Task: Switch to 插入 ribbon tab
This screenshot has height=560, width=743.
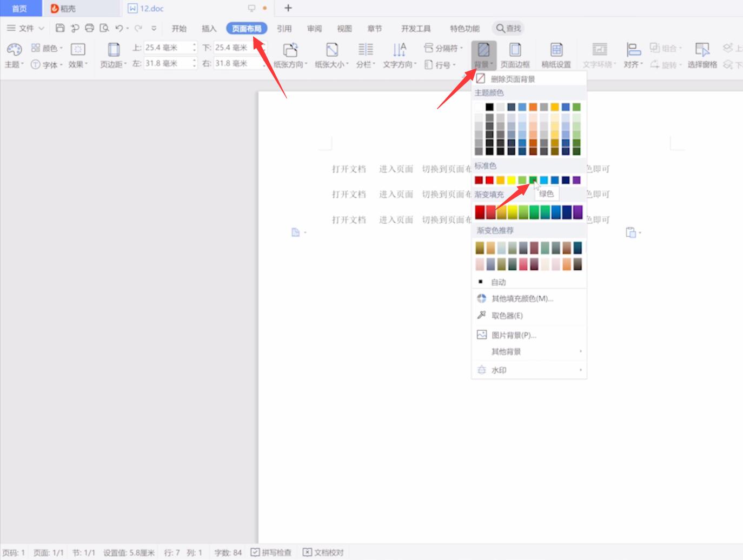Action: coord(209,29)
